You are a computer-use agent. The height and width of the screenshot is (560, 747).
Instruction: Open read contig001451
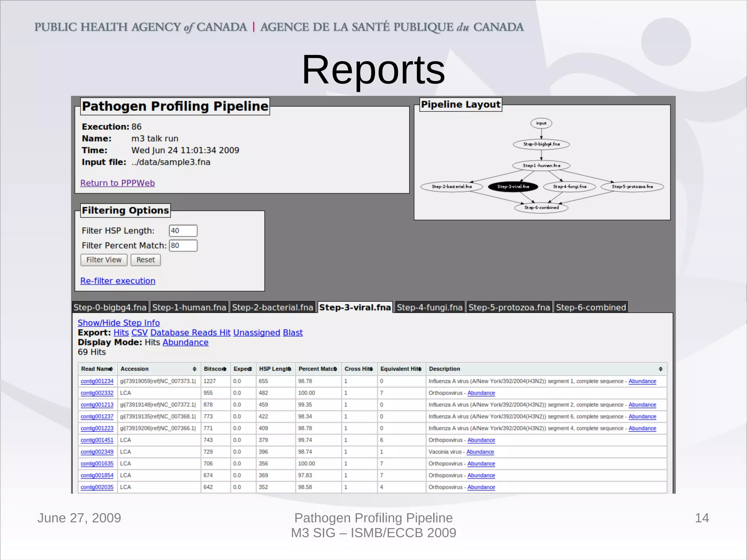(x=97, y=440)
